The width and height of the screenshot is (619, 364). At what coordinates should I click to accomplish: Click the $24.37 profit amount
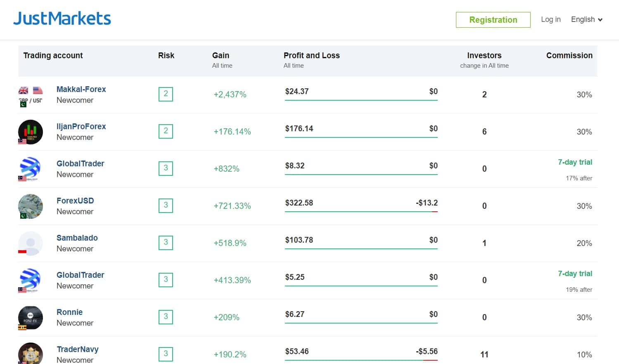click(296, 91)
